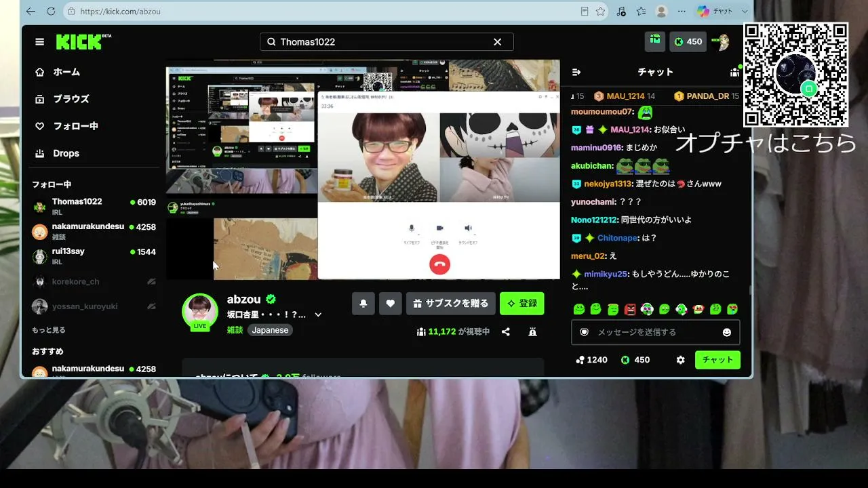
Task: Open the green treasure chest icon
Action: tap(655, 41)
